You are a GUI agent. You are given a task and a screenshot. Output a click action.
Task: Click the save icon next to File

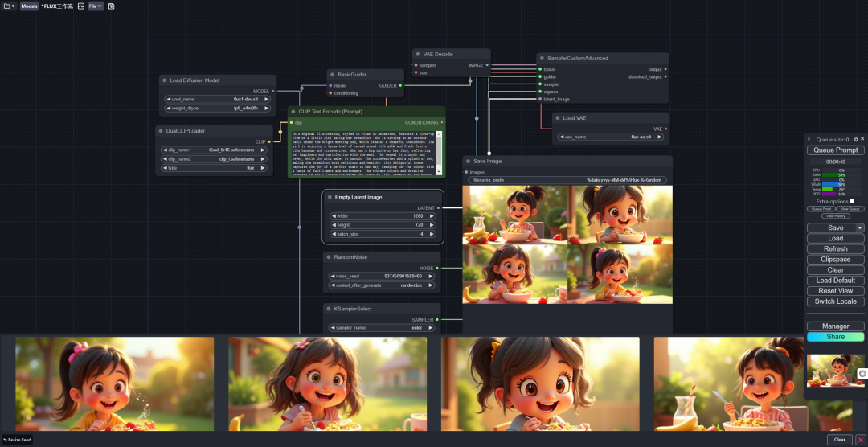[111, 6]
